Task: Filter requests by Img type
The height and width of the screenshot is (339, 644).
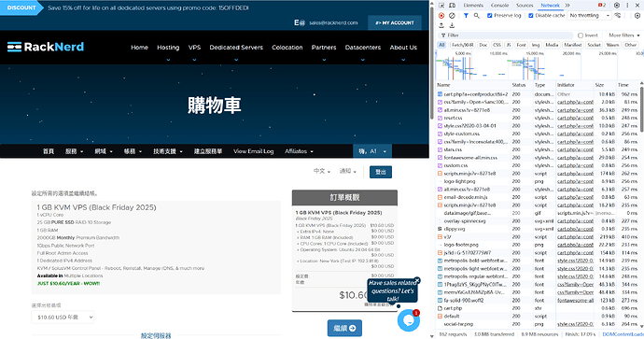Action: tap(536, 45)
